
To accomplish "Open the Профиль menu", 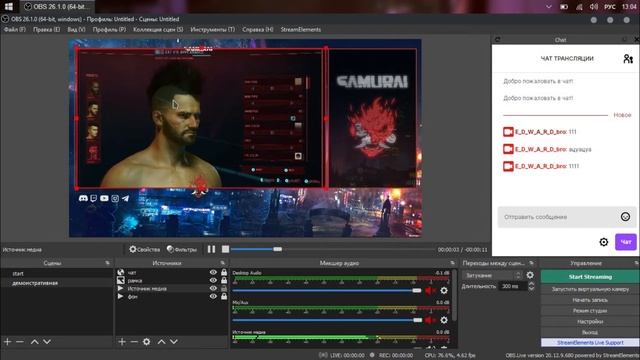I will [x=109, y=29].
